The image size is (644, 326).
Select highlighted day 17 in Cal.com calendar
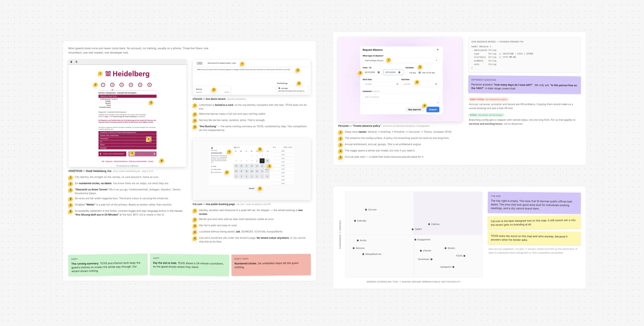coord(262,161)
